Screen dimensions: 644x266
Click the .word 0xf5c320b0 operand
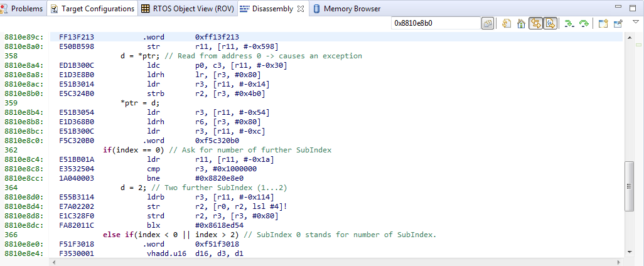click(217, 141)
